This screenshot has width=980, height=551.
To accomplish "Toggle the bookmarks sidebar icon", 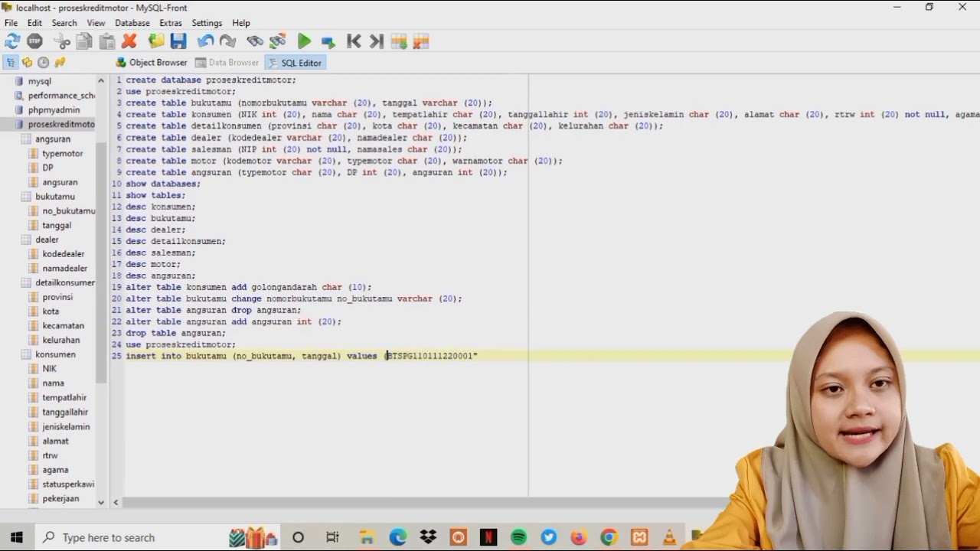I will [27, 63].
